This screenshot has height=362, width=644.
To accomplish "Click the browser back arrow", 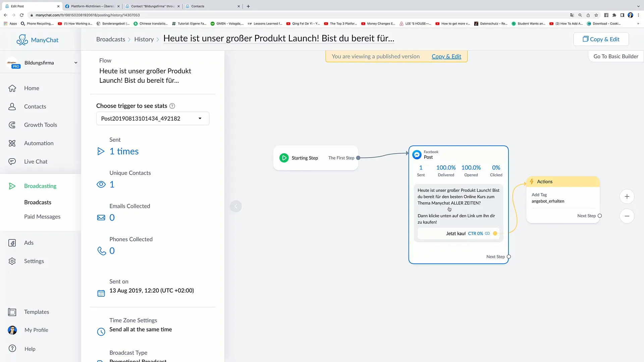I will 5,15.
